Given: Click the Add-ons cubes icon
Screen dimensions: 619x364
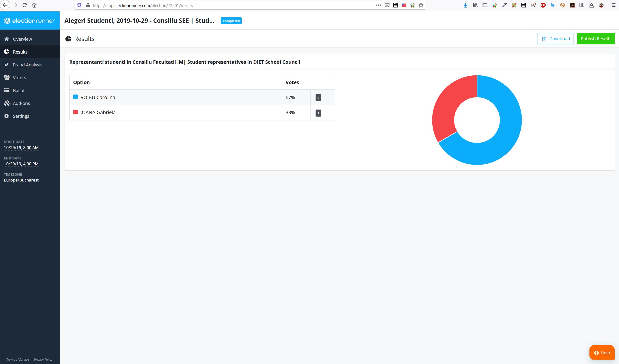Looking at the screenshot, I should point(7,103).
